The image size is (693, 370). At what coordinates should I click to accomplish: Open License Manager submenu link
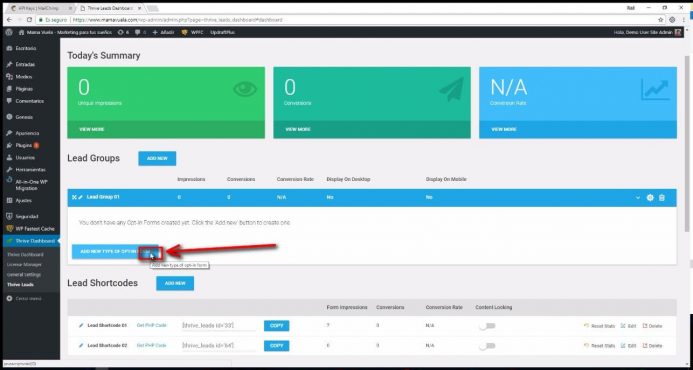click(24, 264)
